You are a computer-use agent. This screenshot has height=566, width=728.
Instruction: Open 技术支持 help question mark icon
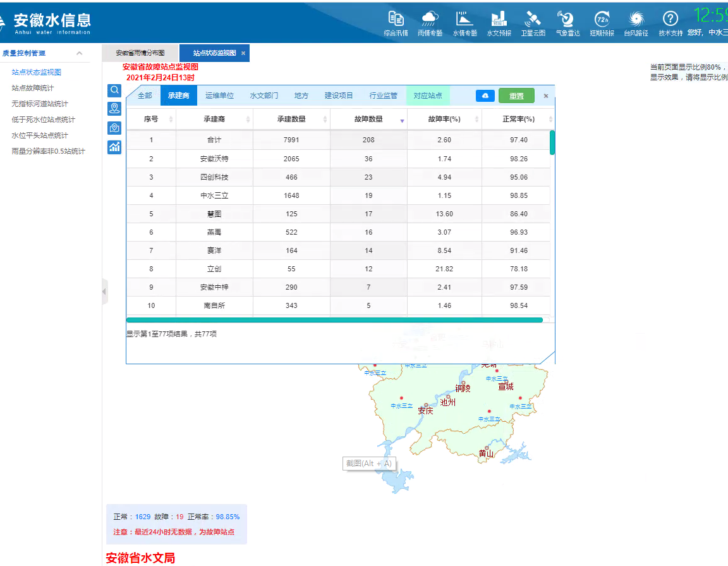670,19
